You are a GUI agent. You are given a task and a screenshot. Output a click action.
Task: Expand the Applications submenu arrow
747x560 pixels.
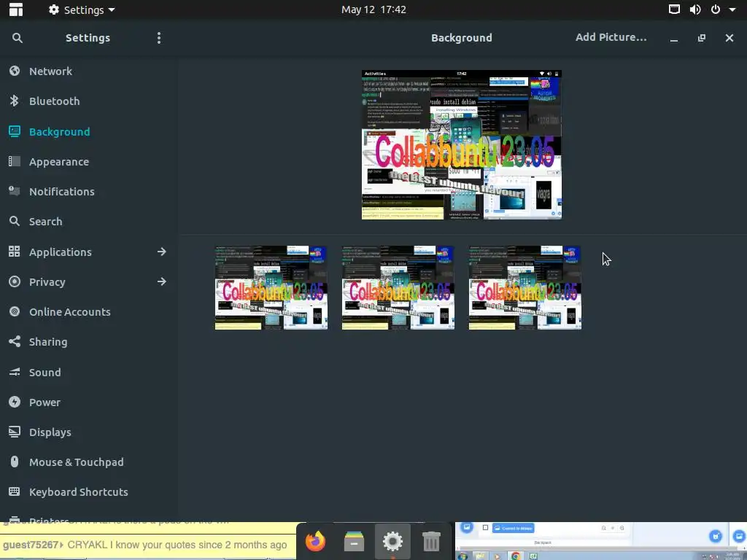pos(162,252)
